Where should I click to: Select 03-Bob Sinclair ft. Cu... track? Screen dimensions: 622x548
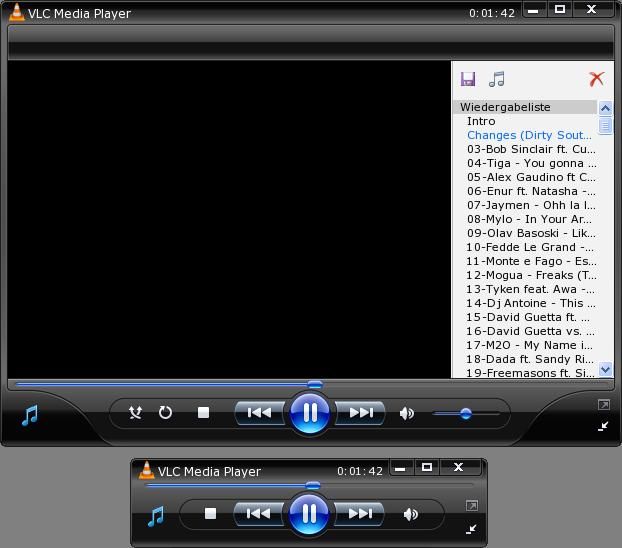tap(531, 149)
